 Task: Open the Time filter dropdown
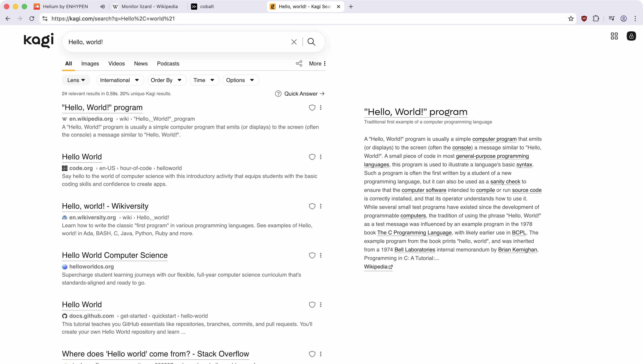(204, 80)
